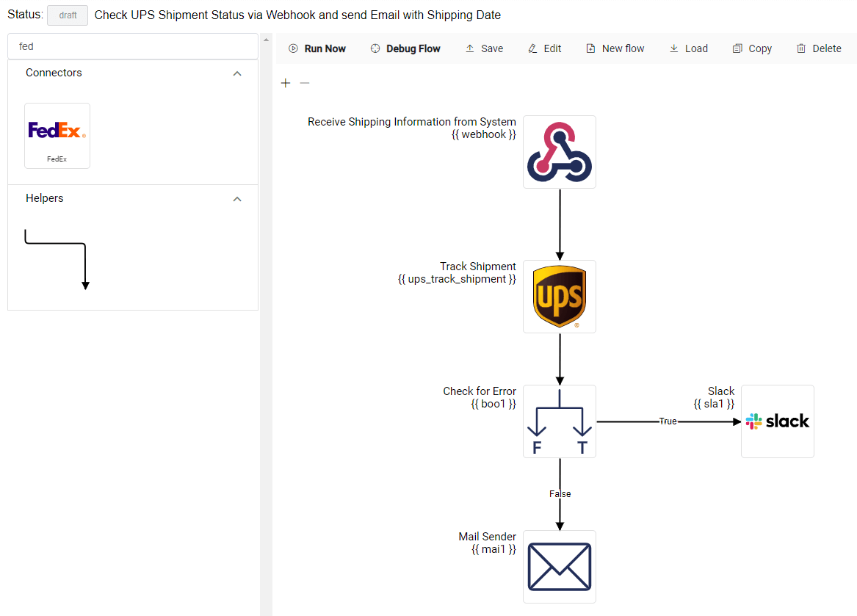Click the '{{ sla1 }}' label
This screenshot has height=616, width=857.
[714, 404]
